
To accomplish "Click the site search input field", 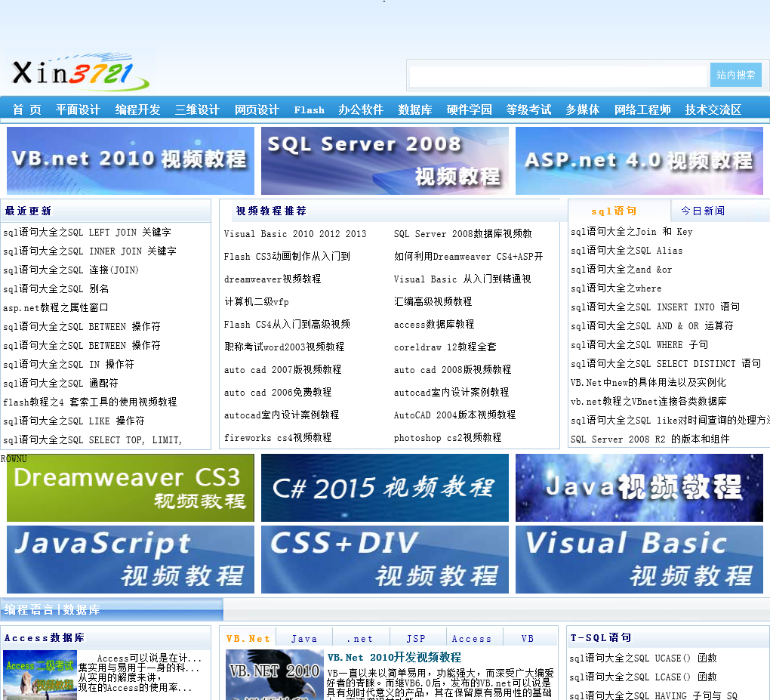I will pyautogui.click(x=558, y=76).
